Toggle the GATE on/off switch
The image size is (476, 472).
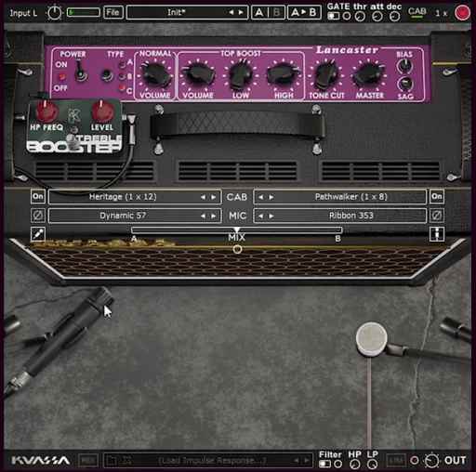334,16
